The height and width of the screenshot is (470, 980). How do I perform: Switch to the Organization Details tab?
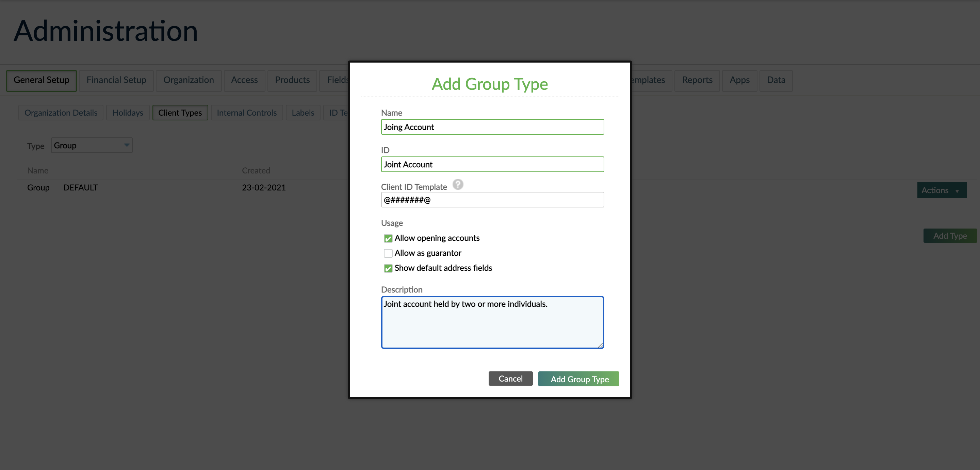pyautogui.click(x=61, y=113)
